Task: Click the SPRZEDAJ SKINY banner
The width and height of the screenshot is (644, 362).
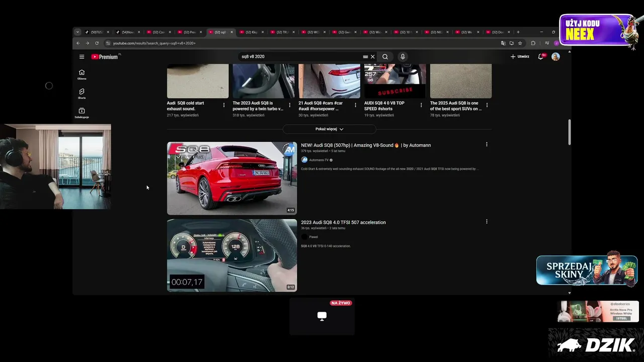Action: pyautogui.click(x=587, y=270)
